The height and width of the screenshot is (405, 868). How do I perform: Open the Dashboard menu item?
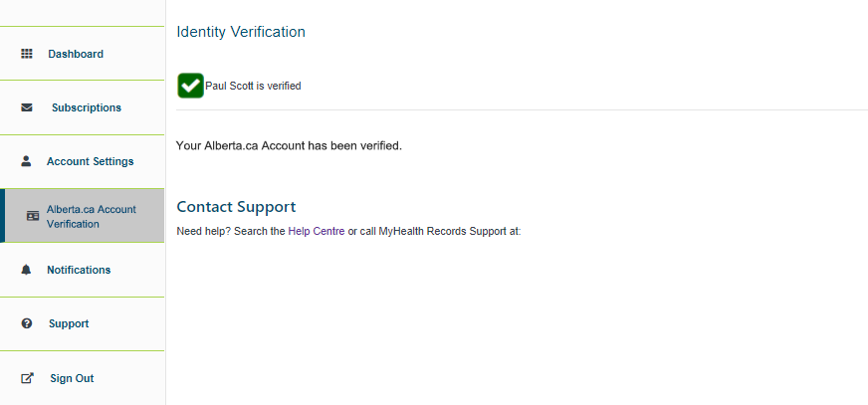pos(76,54)
